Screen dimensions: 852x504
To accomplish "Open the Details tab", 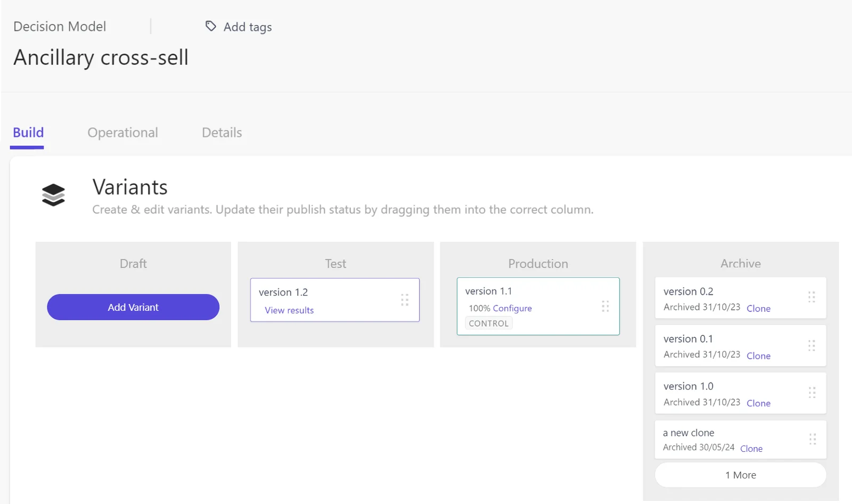I will point(222,133).
